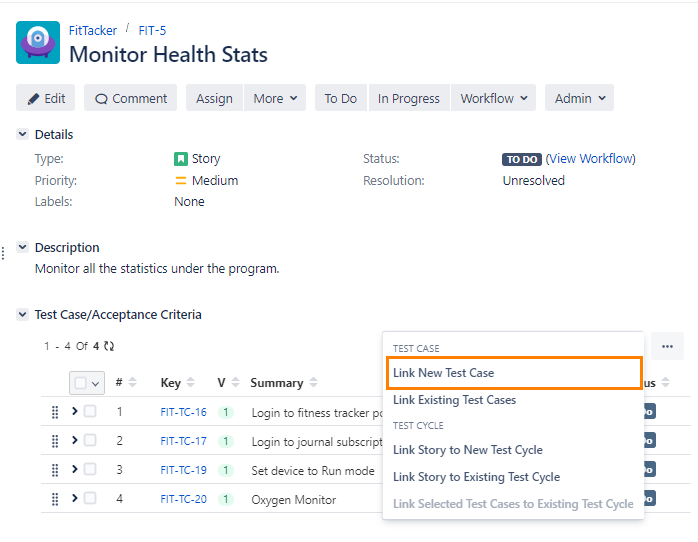Click the Monitor Health Stats title

(x=168, y=55)
